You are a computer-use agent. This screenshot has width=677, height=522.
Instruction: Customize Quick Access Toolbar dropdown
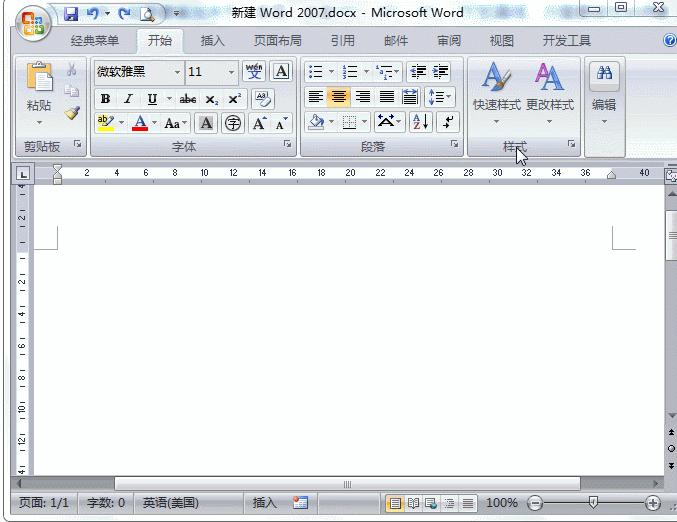pos(176,14)
